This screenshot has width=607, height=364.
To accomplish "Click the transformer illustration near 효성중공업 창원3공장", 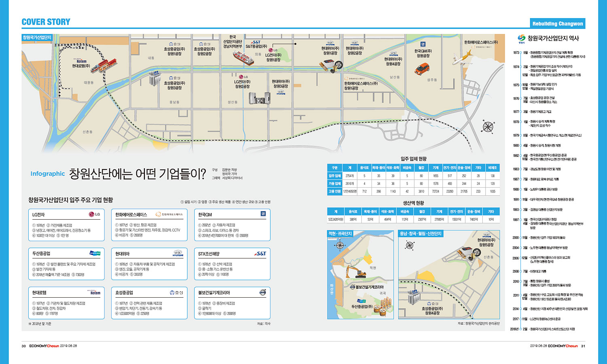I will 154,78.
